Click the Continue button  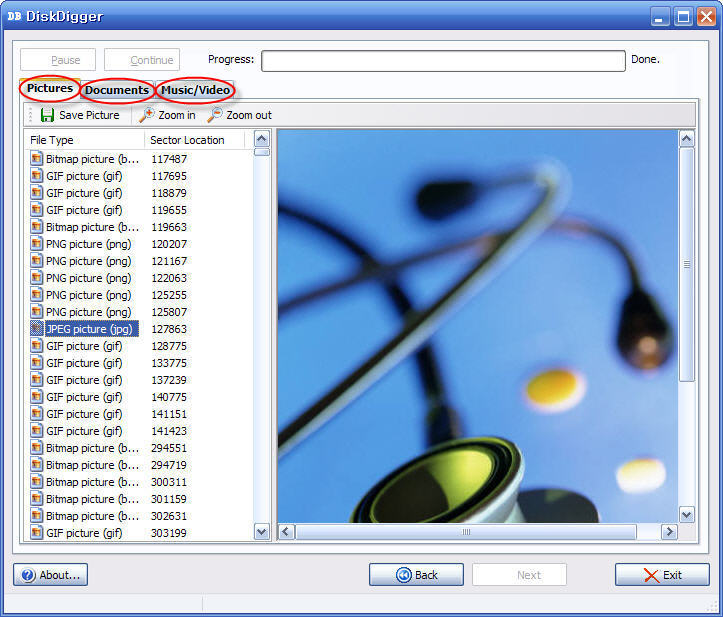pyautogui.click(x=142, y=60)
